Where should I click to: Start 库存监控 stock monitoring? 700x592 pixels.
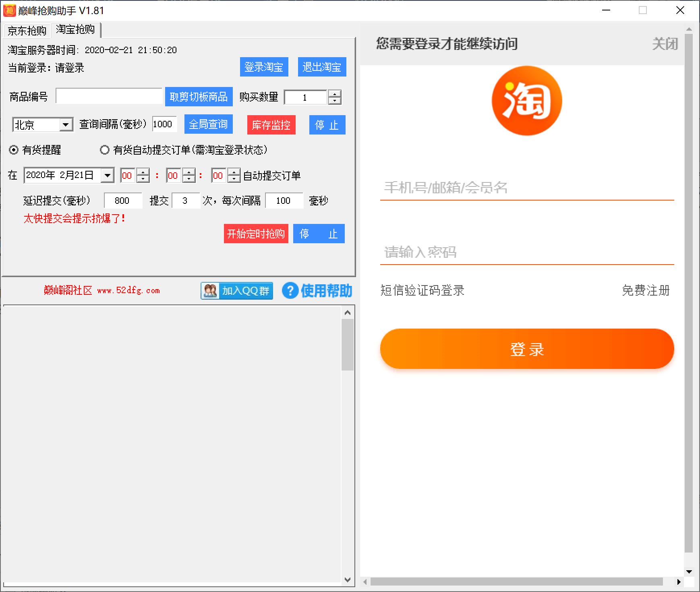point(271,125)
